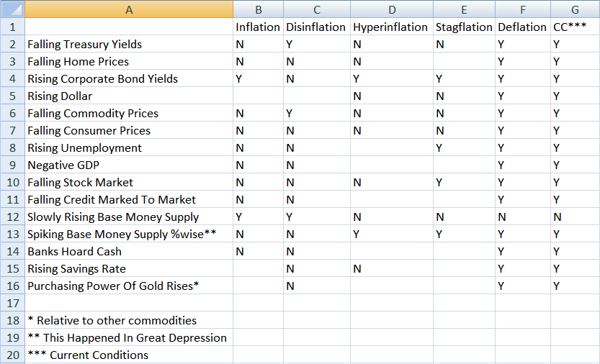Select row 12 header

[13, 217]
